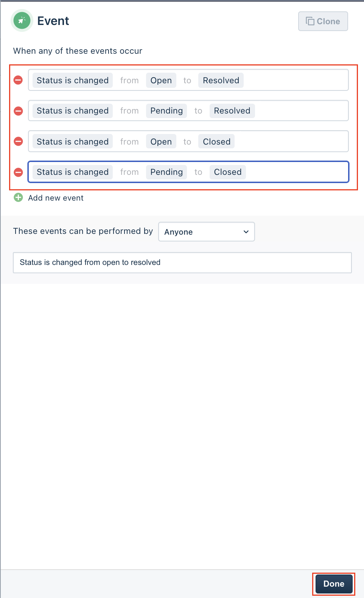Select "Closed" in the third event row
This screenshot has height=598, width=364.
coord(216,141)
